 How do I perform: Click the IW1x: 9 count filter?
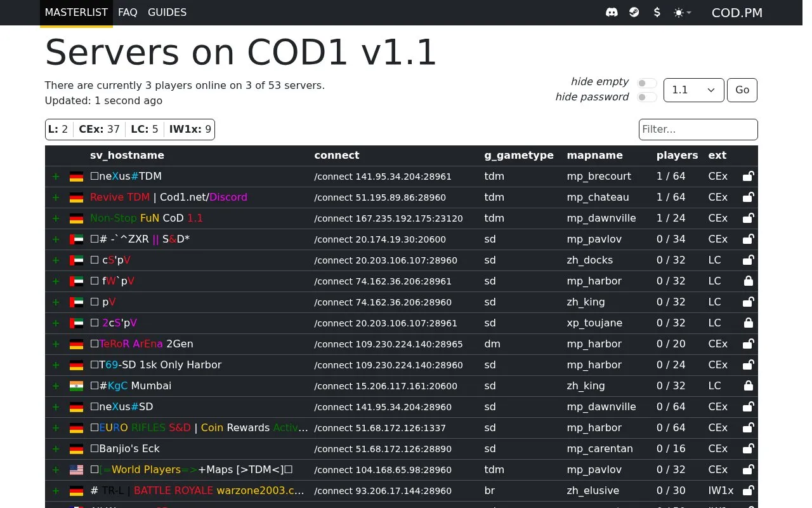click(190, 130)
